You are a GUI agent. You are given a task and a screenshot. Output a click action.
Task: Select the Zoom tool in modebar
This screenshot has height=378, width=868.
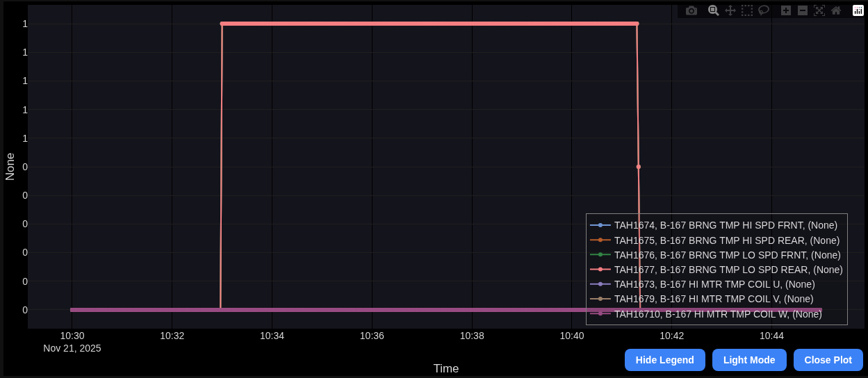tap(713, 10)
